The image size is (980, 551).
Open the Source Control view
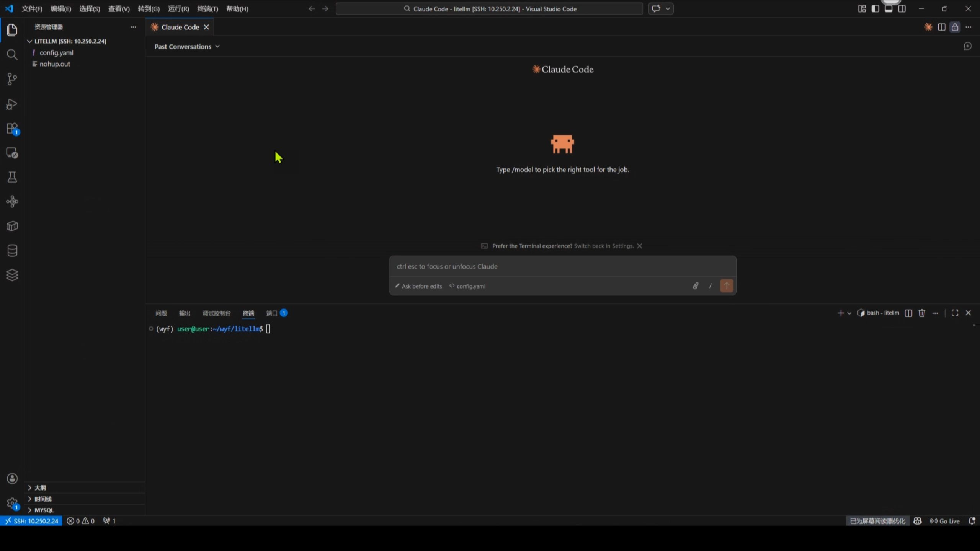(x=12, y=79)
